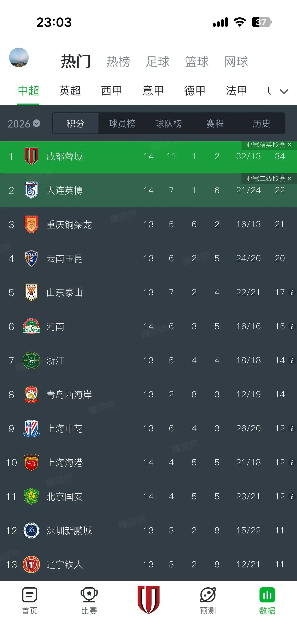The width and height of the screenshot is (297, 644).
Task: Open 成都蓉城 team crest
Action: pos(31,156)
